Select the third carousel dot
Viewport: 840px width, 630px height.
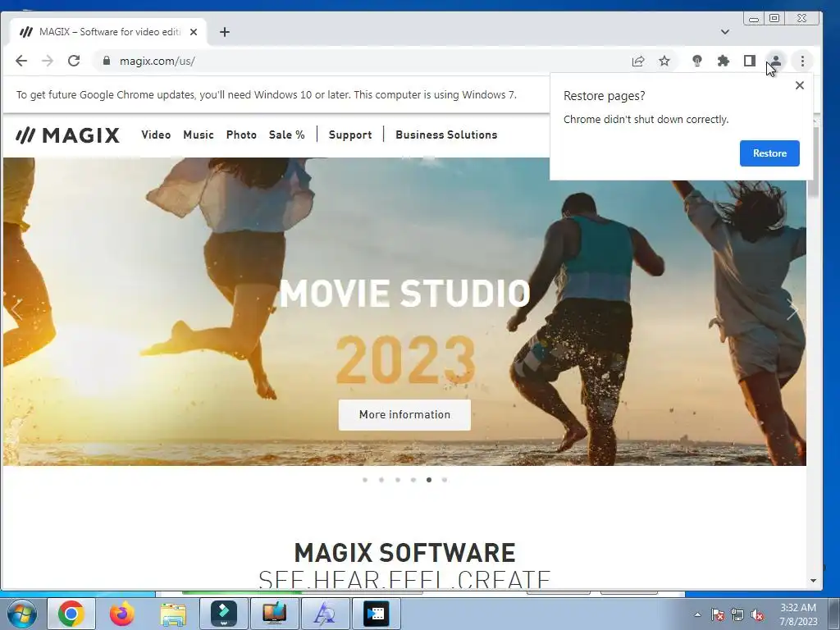pos(398,480)
